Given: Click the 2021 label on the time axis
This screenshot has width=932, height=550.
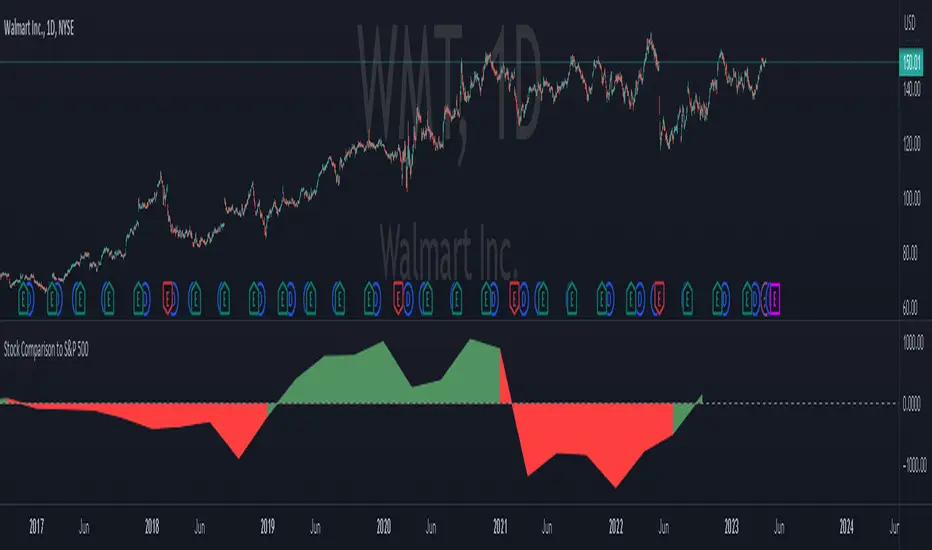Looking at the screenshot, I should point(500,526).
